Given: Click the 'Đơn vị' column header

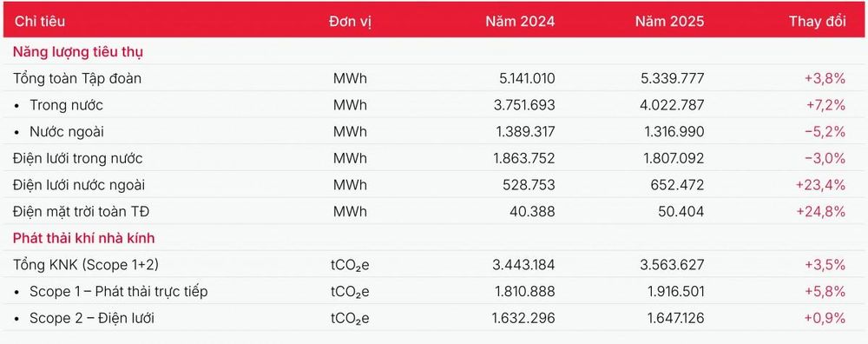Looking at the screenshot, I should tap(350, 22).
